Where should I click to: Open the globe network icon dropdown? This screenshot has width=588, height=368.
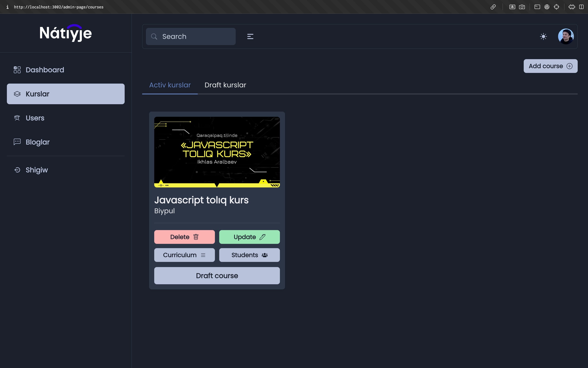(547, 7)
